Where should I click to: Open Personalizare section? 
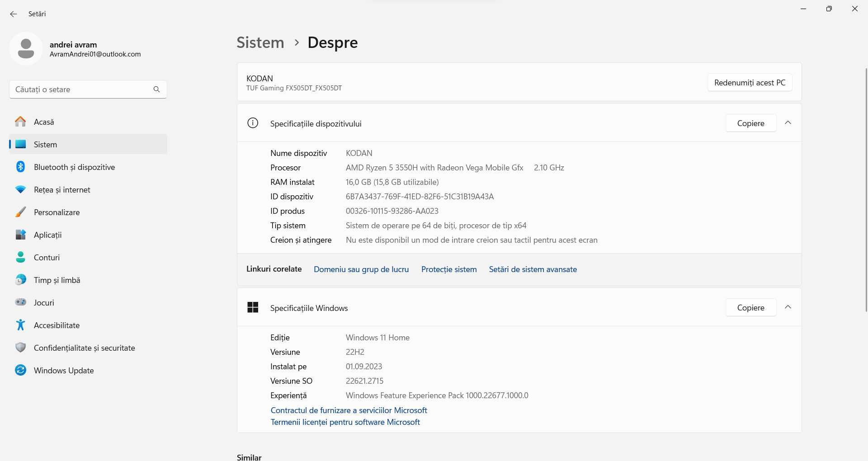click(88, 212)
